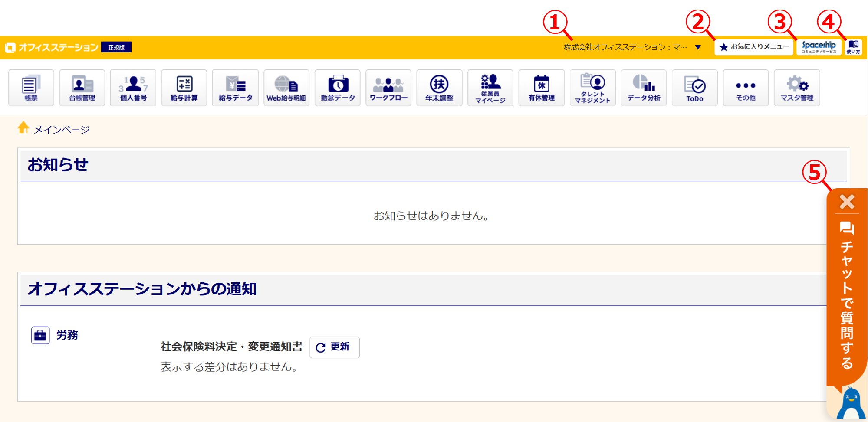Image resolution: width=868 pixels, height=422 pixels.
Task: Open Spaceship community service
Action: tap(819, 47)
